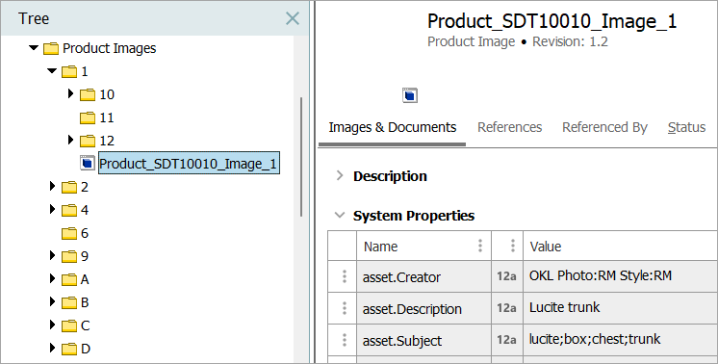
Task: Open row handle menu for asset.Creator
Action: tap(344, 276)
